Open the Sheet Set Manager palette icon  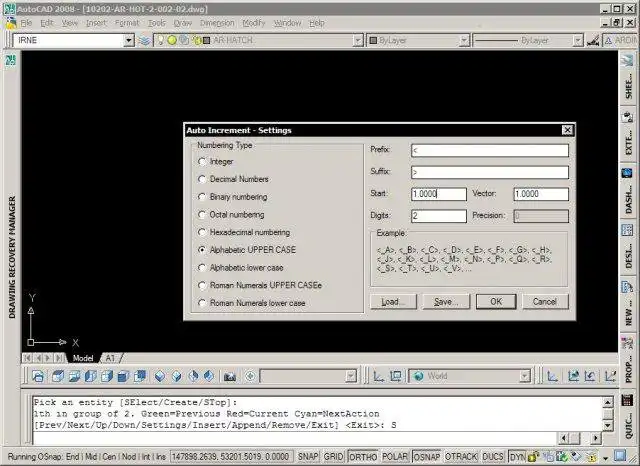click(628, 60)
